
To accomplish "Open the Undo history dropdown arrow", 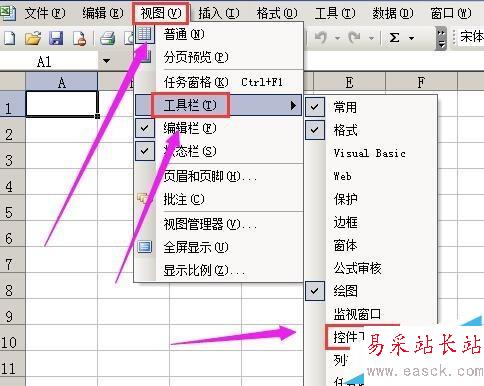I will coord(337,38).
